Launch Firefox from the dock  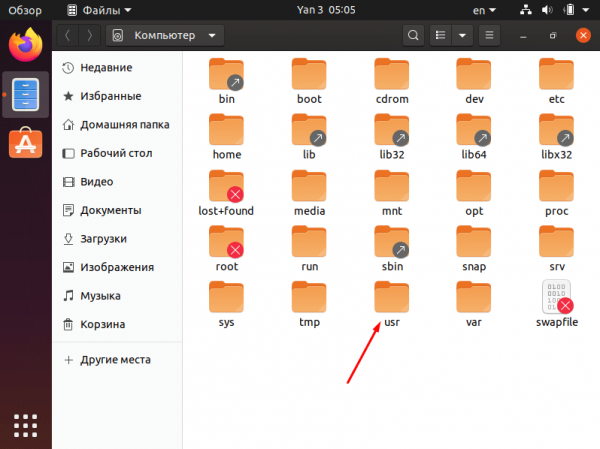point(25,45)
